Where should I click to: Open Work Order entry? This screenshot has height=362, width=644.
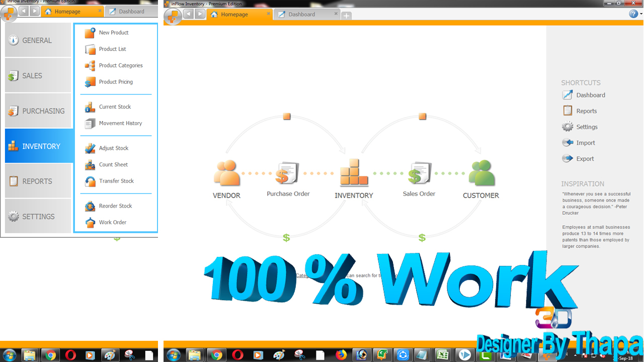(106, 222)
